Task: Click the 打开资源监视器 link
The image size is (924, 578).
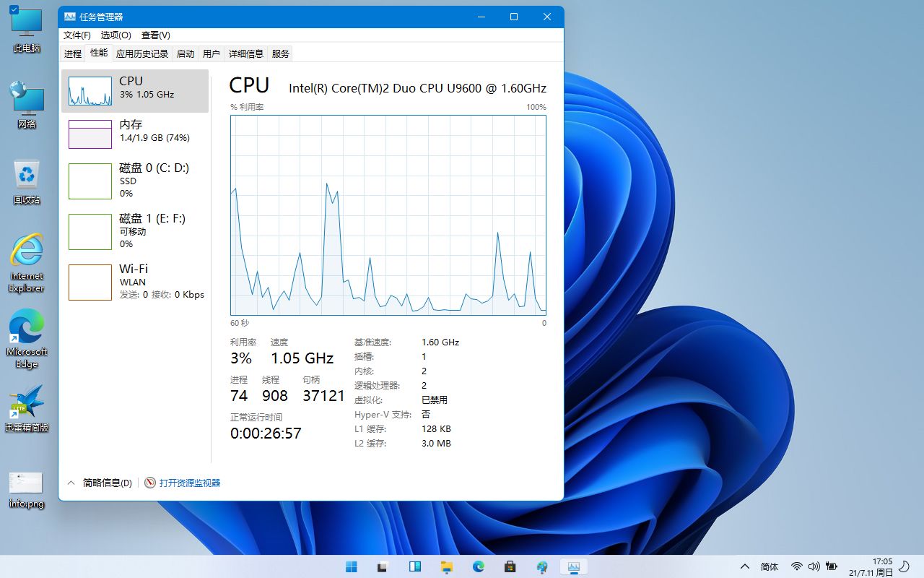Action: coord(190,483)
